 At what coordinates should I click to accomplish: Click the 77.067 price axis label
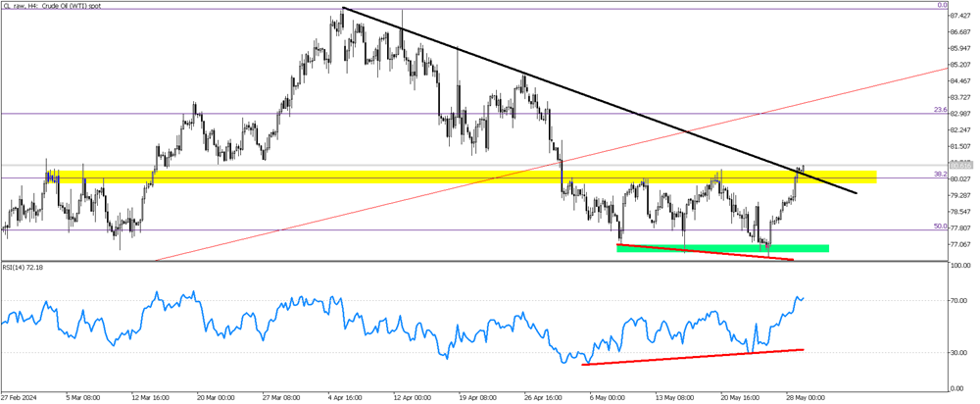[x=960, y=244]
